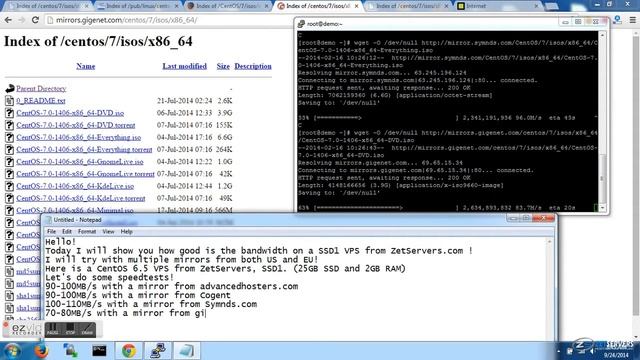Viewport: 640px width, 360px height.
Task: Launch Firefox from the taskbar
Action: tap(41, 351)
